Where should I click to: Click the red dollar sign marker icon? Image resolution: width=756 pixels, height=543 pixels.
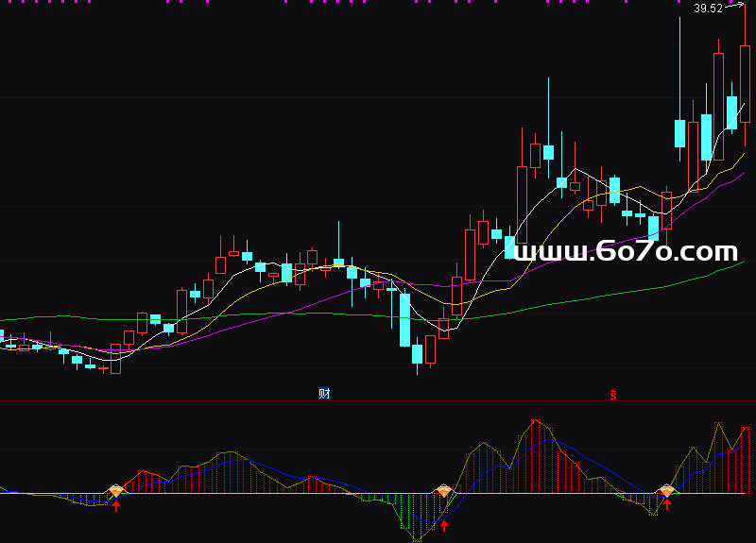click(x=612, y=396)
